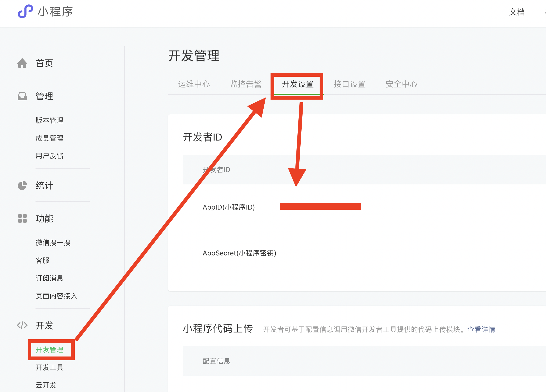
Task: Click the home icon beside 首页
Action: click(22, 63)
